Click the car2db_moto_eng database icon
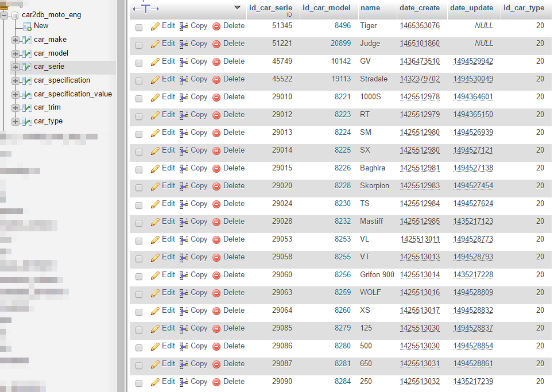The height and width of the screenshot is (392, 554). 15,15
